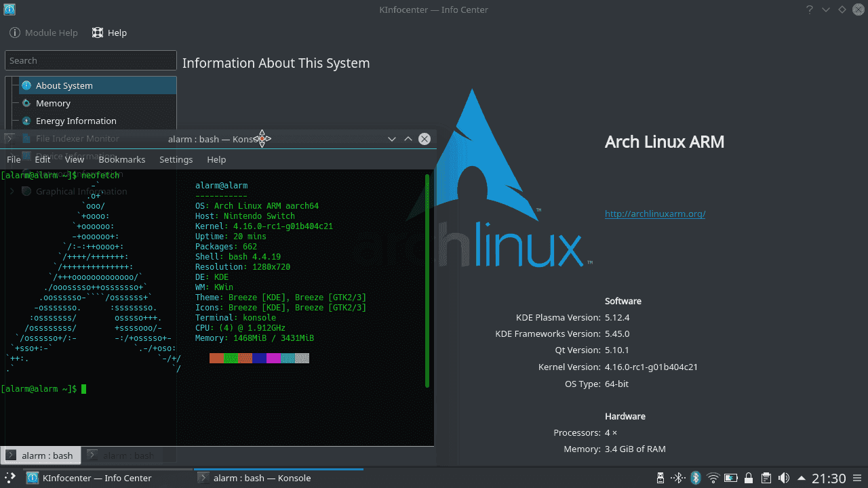
Task: Click the question mark button in KInfocenter title bar
Action: pos(810,9)
